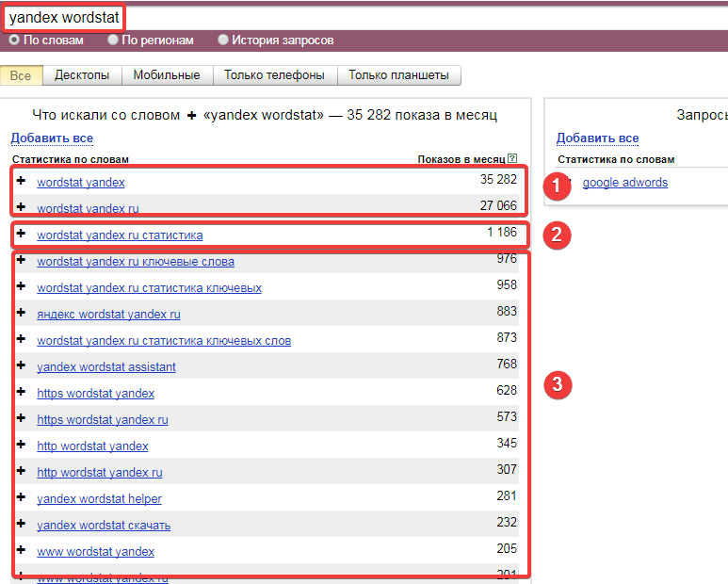Open 'yandex wordstat assistant' link
This screenshot has height=584, width=728.
coord(106,367)
